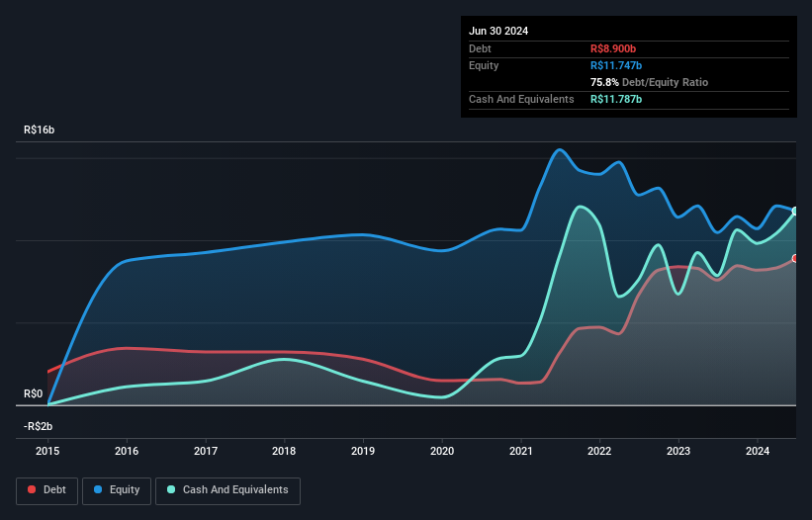This screenshot has width=812, height=520.
Task: Click the 2020 x-axis label
Action: click(x=442, y=451)
